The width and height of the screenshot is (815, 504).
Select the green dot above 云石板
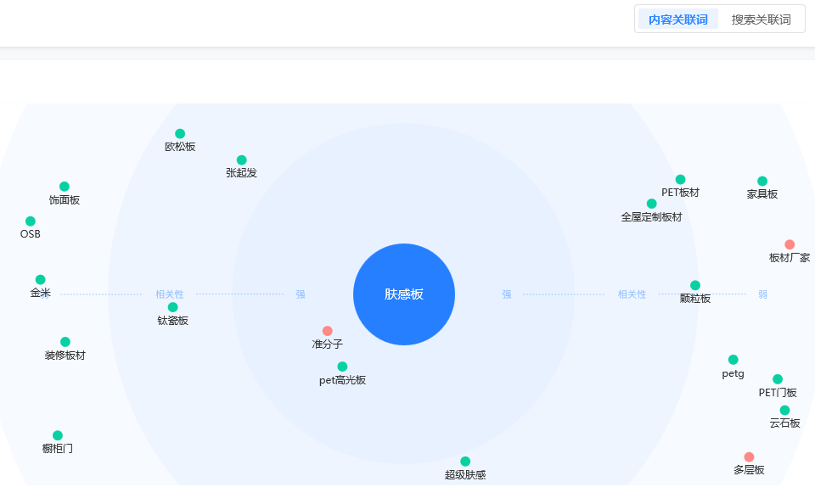[x=784, y=410]
